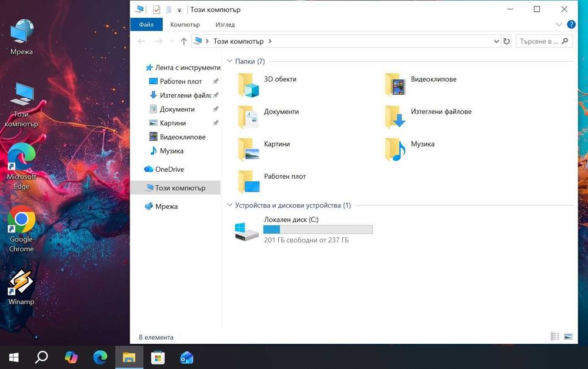This screenshot has width=588, height=369.
Task: Open Copilot from the taskbar
Action: pyautogui.click(x=71, y=357)
